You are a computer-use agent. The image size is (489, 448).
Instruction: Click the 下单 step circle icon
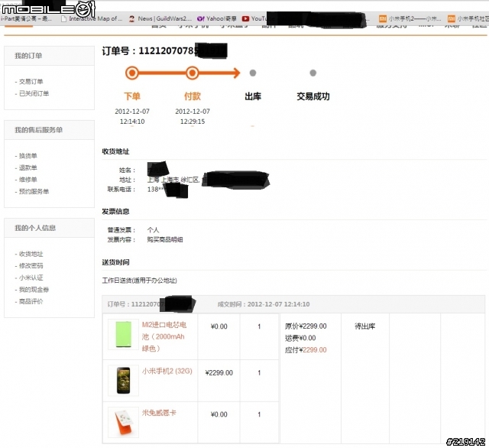(132, 73)
